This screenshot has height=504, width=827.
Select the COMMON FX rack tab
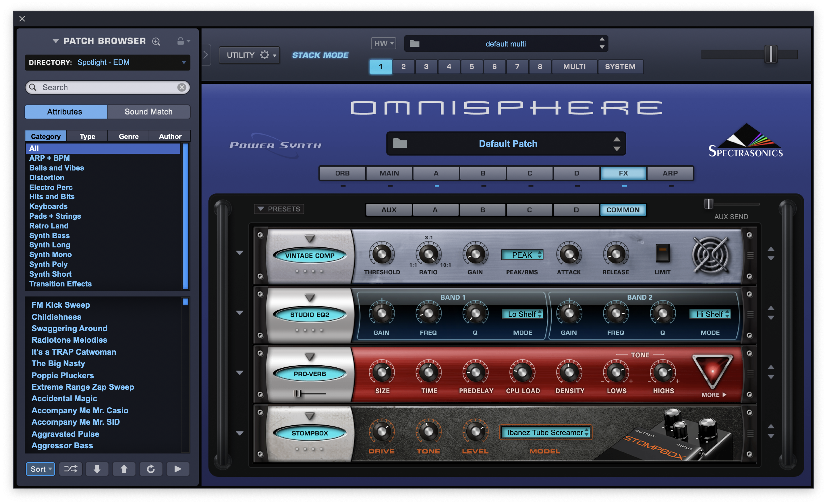tap(623, 210)
